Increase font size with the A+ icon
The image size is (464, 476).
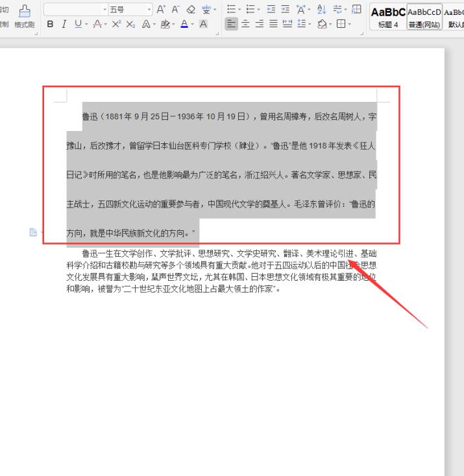(x=161, y=10)
